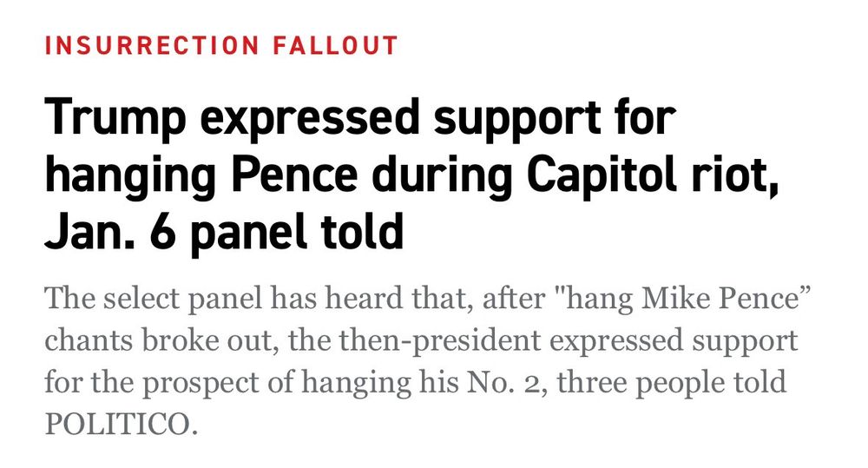Click the INSURRECTION FALLOUT category label
Image resolution: width=868 pixels, height=468 pixels.
(221, 45)
